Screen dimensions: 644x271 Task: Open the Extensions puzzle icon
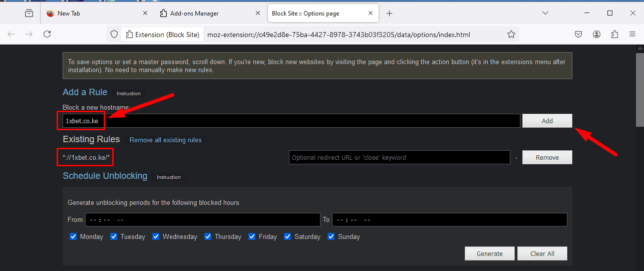pos(614,34)
